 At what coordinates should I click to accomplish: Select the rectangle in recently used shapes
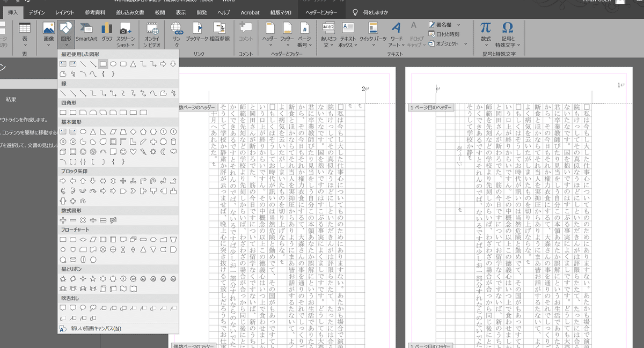click(103, 64)
